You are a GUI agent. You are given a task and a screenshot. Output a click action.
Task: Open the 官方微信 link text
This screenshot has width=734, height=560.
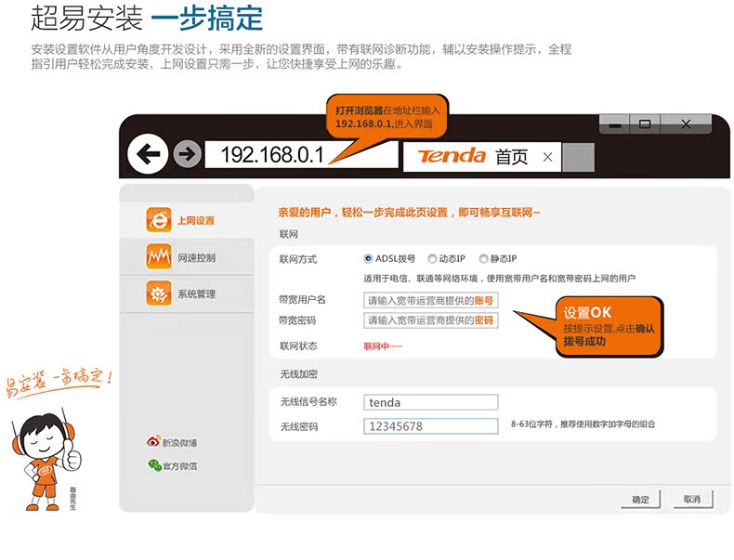(179, 466)
